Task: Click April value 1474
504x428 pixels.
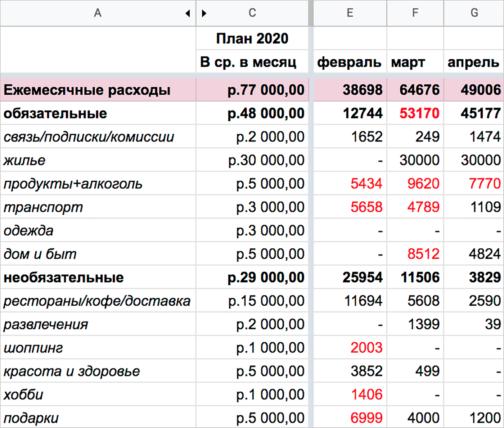Action: pos(485,137)
